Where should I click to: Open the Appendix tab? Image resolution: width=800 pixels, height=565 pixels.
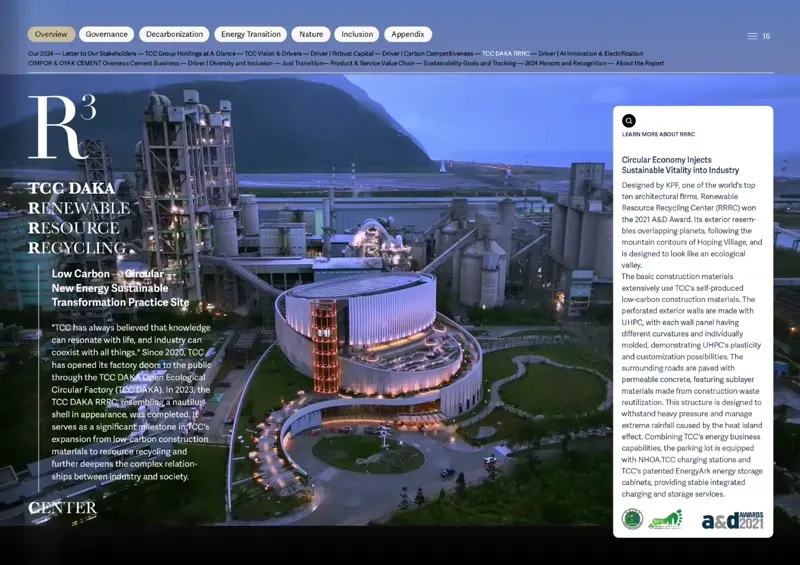click(408, 34)
